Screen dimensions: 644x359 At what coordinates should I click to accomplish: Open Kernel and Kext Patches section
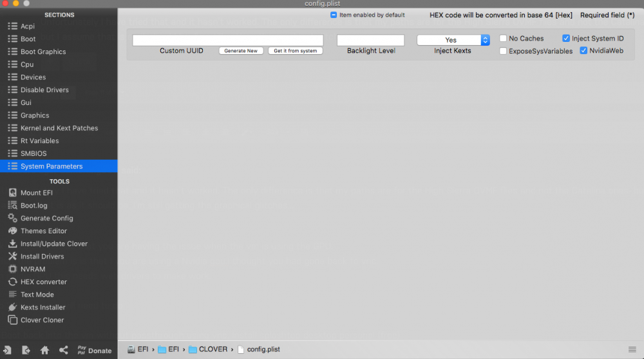pos(59,128)
